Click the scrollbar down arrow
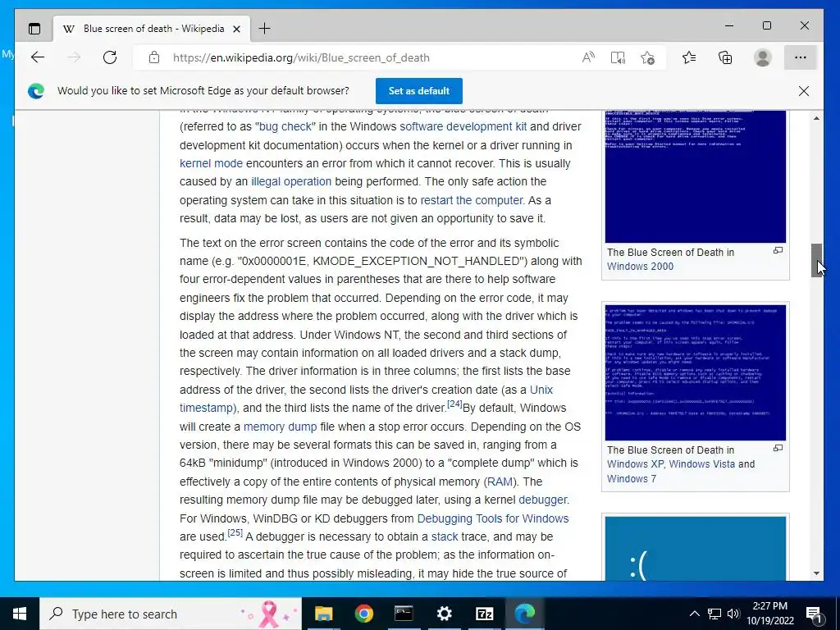This screenshot has width=840, height=630. click(816, 573)
